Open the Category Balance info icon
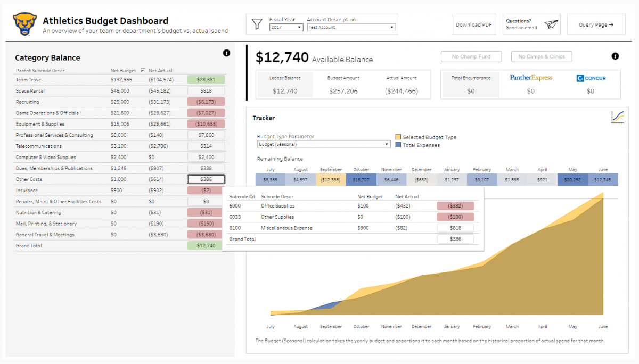The image size is (639, 364). coord(226,53)
